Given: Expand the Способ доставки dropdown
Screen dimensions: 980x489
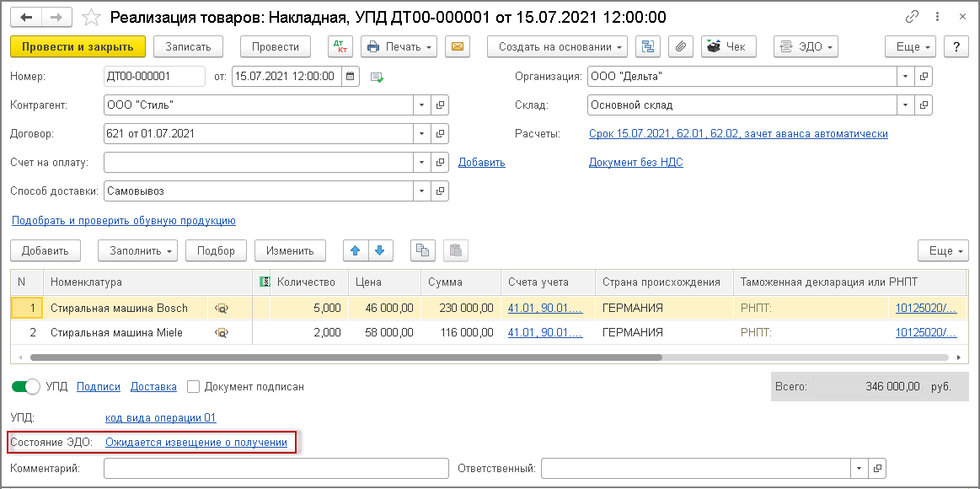Looking at the screenshot, I should pyautogui.click(x=422, y=191).
